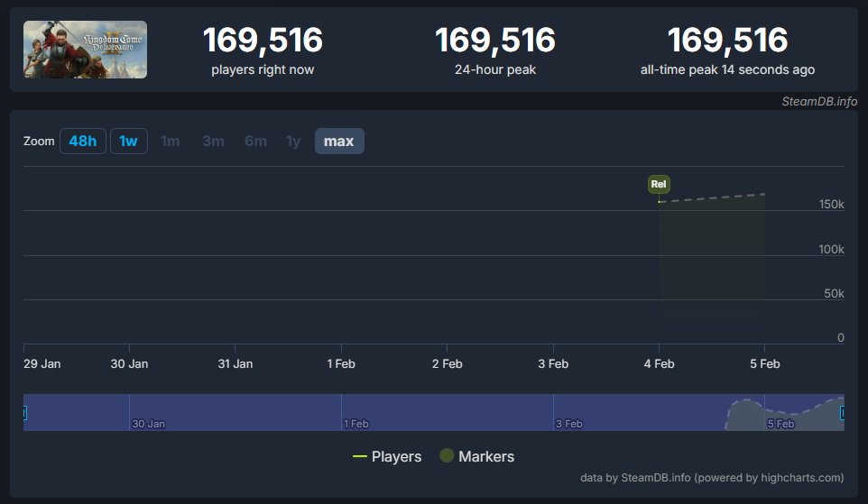Click the Kingdom Come Deliverance game thumbnail
This screenshot has width=868, height=504.
point(85,50)
